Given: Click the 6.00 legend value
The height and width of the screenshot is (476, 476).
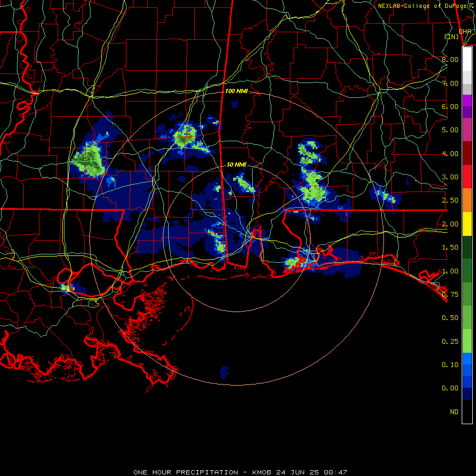Looking at the screenshot, I should [x=450, y=106].
